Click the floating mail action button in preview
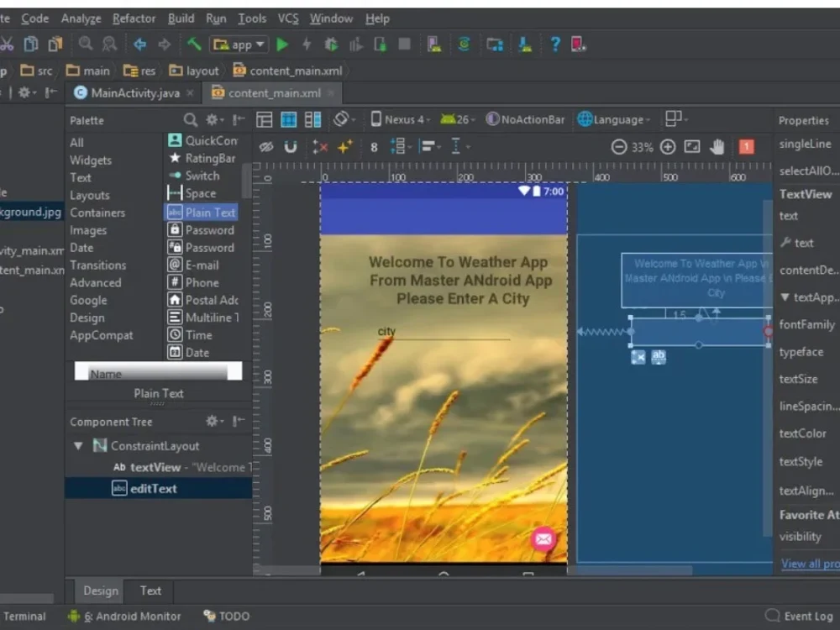 pos(543,538)
